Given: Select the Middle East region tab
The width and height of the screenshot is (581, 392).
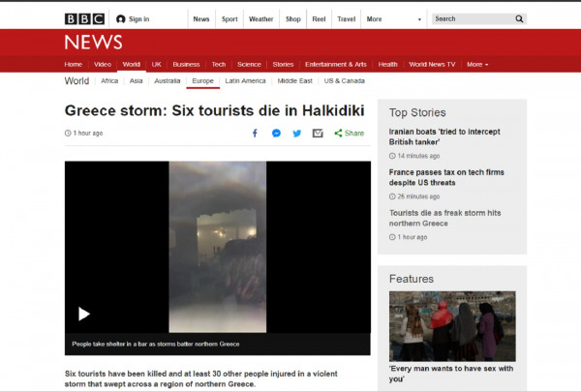Looking at the screenshot, I should [295, 81].
